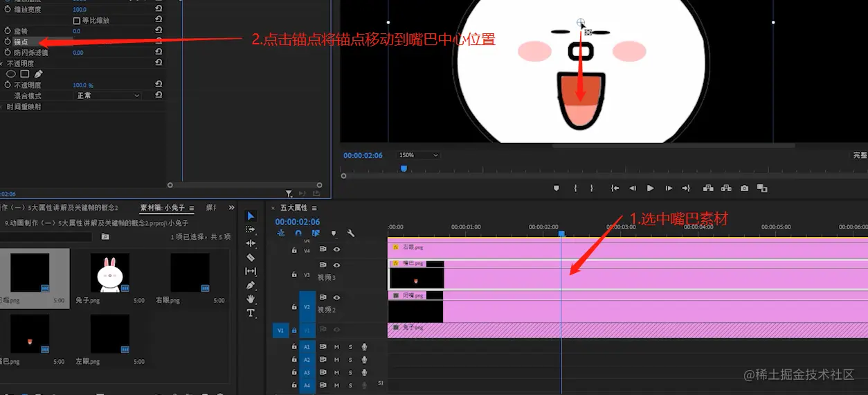Select free draw bezier pen mask
Viewport: 868px width, 395px height.
tap(38, 74)
